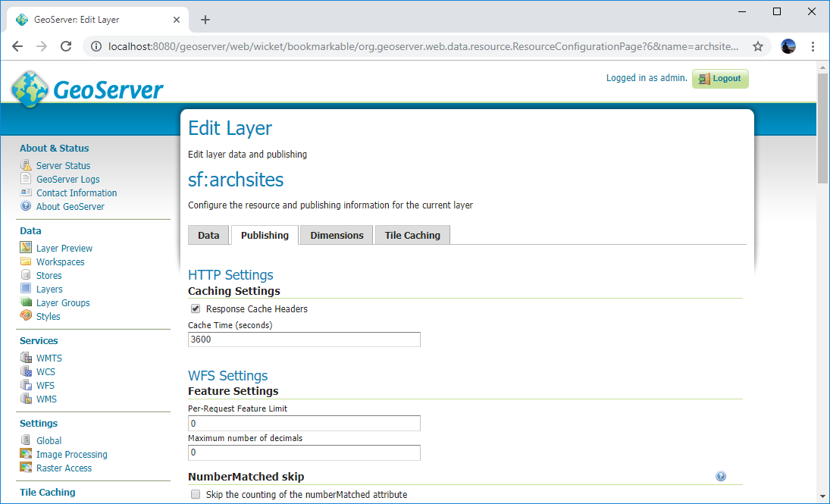The width and height of the screenshot is (830, 504).
Task: Open the GeoServer Logs link
Action: [x=67, y=180]
